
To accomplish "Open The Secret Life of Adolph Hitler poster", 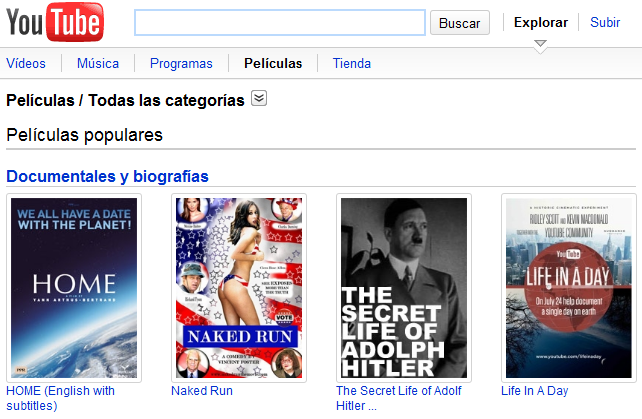I will (x=404, y=288).
